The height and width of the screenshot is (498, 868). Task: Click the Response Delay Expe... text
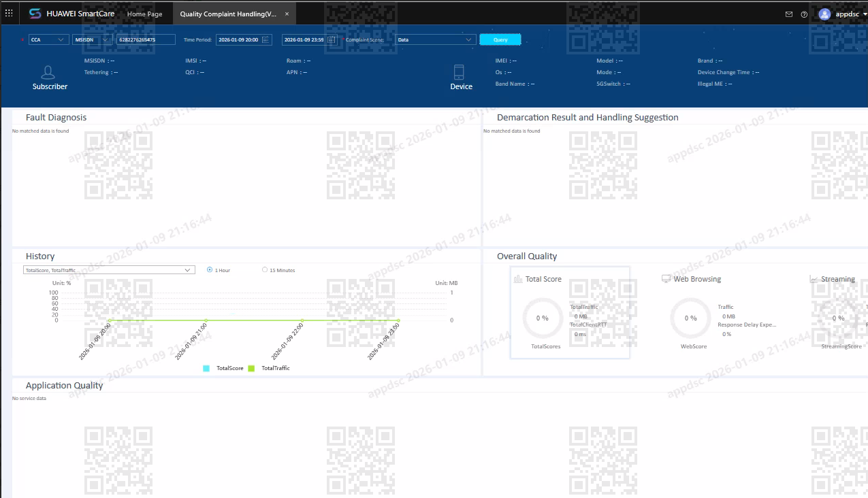(x=747, y=325)
